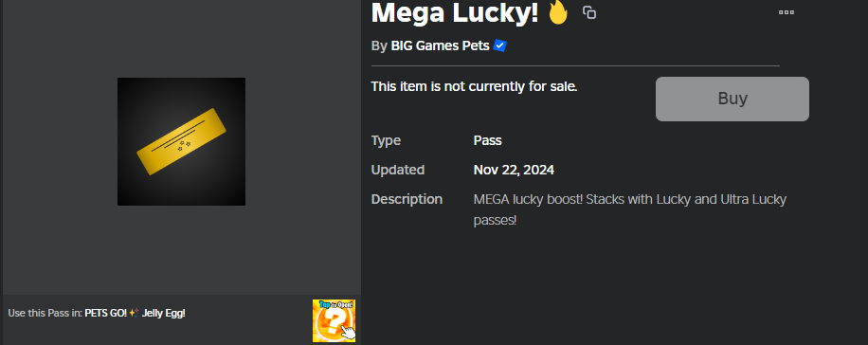868x345 pixels.
Task: Click the Mega Lucky! title text
Action: point(455,11)
